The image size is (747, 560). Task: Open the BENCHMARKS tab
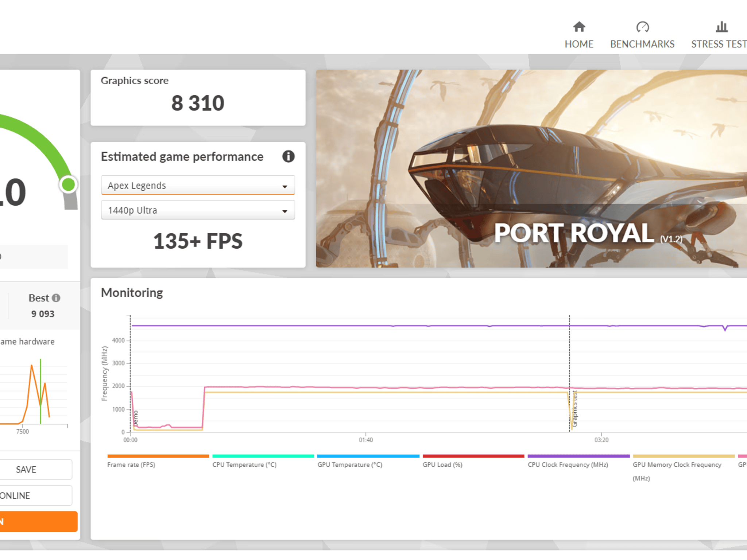pos(642,44)
